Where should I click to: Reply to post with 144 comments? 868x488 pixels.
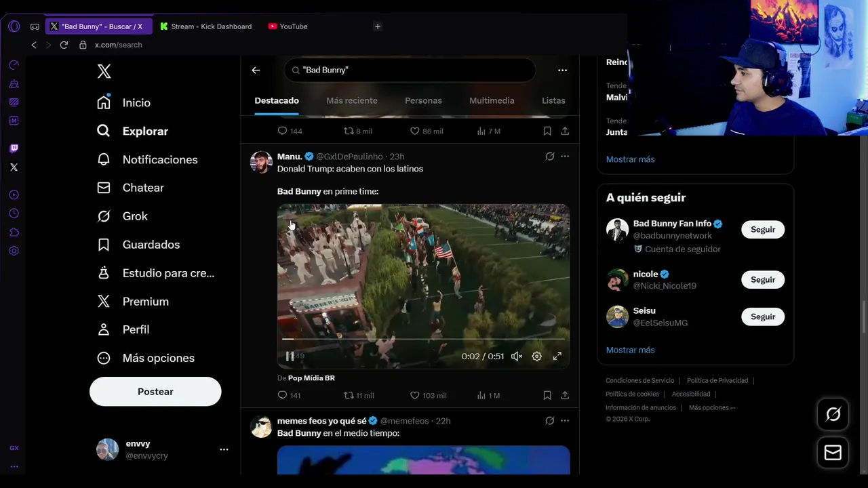[290, 131]
